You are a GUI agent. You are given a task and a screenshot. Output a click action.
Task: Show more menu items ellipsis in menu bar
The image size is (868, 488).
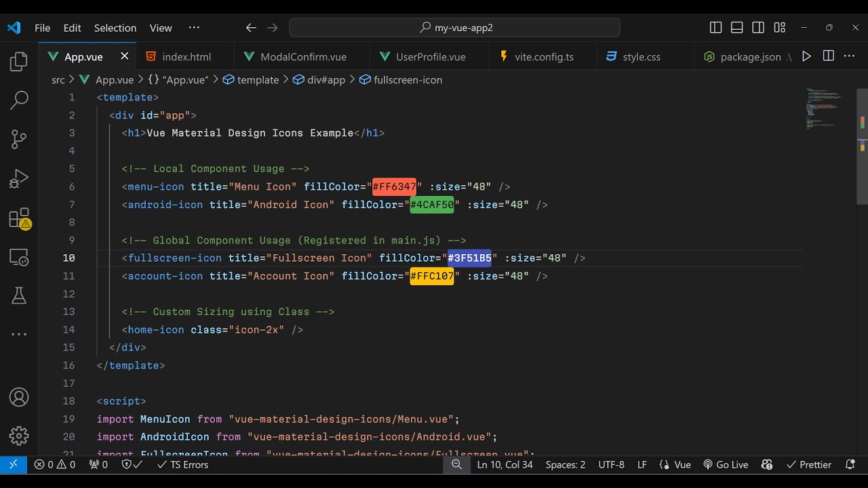click(x=194, y=28)
